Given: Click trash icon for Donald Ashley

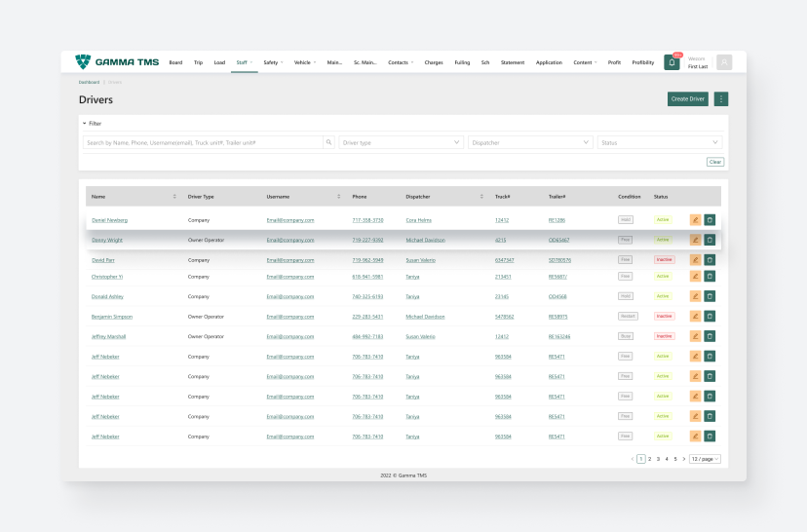Looking at the screenshot, I should tap(710, 295).
